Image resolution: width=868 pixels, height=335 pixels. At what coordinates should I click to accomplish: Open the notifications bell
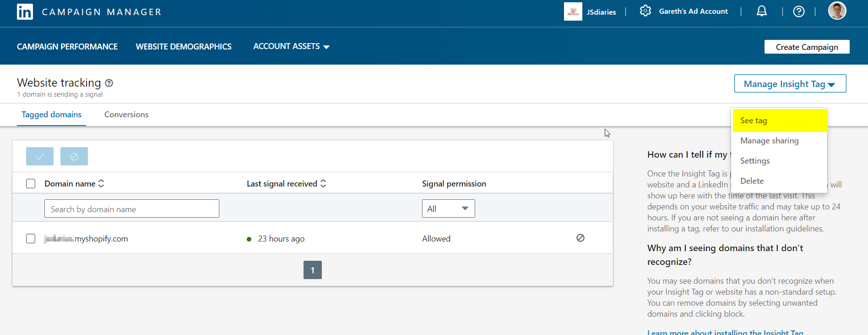(761, 11)
